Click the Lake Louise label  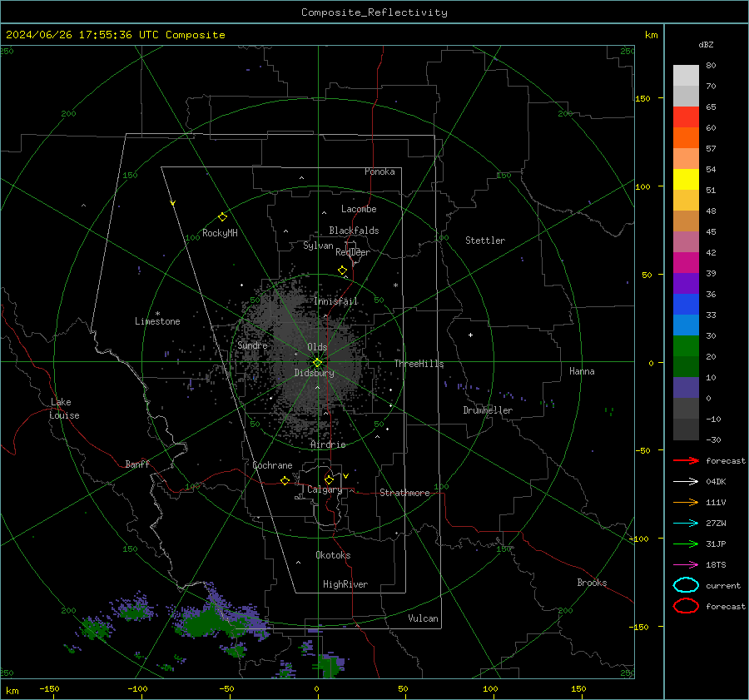point(64,409)
